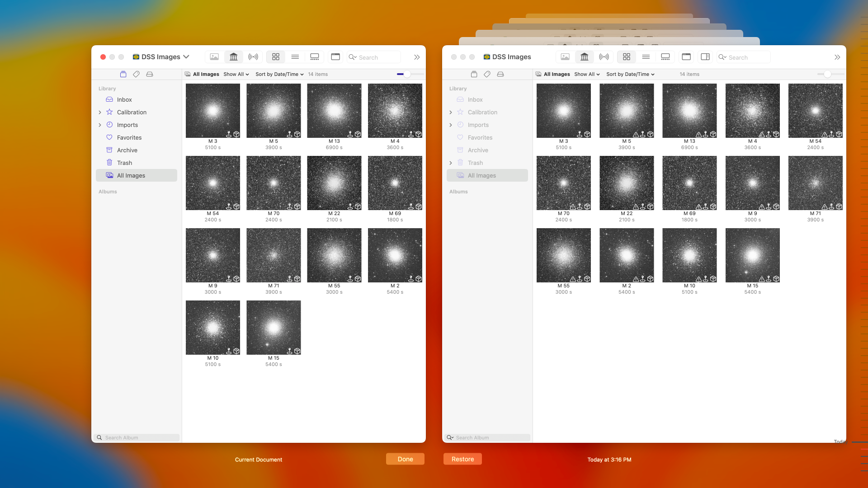The image size is (868, 488).
Task: Select Favorites in the Library sidebar
Action: click(129, 137)
